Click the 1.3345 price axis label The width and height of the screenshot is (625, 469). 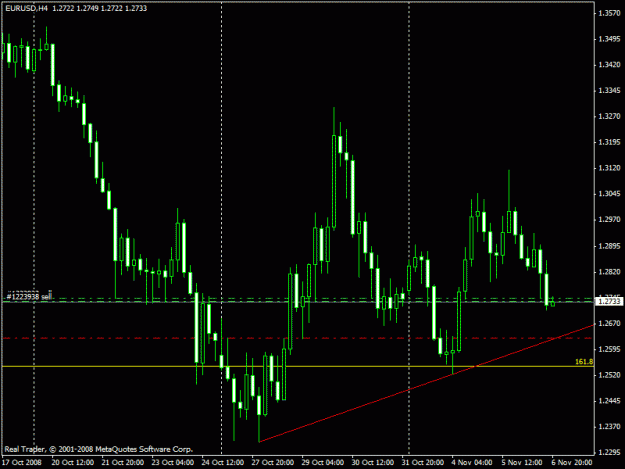(x=609, y=90)
